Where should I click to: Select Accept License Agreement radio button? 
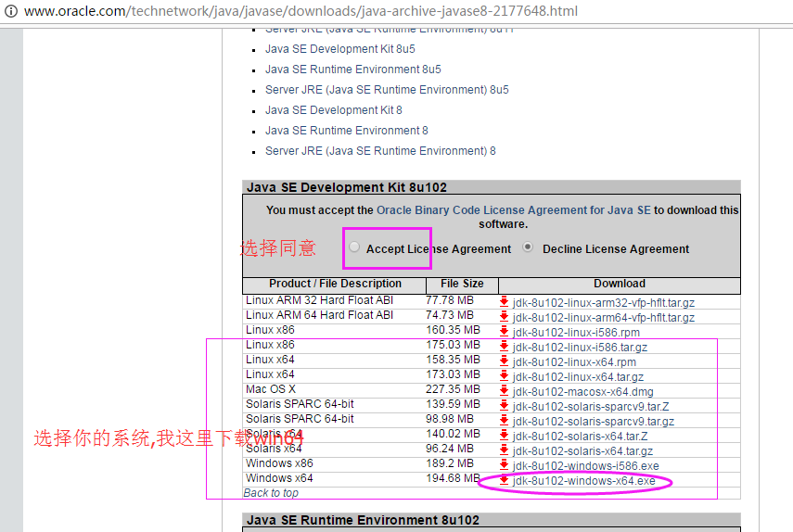[354, 247]
